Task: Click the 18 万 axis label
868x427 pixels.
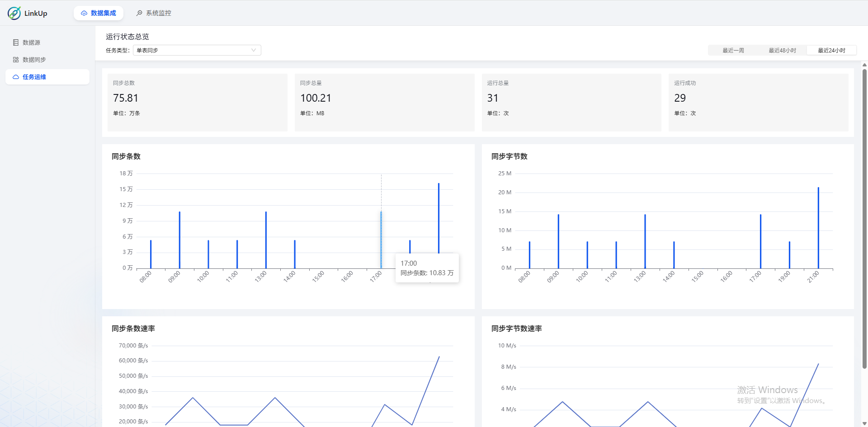Action: [126, 174]
